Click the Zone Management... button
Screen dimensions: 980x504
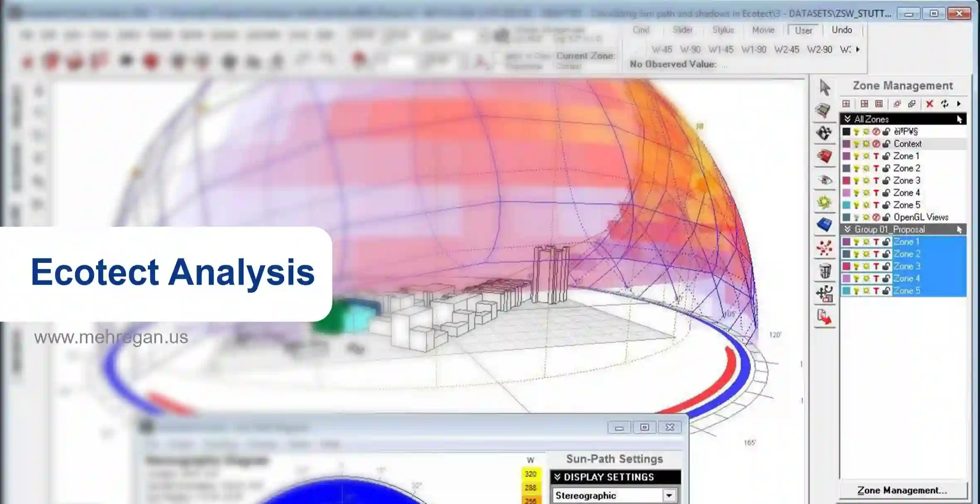coord(902,490)
